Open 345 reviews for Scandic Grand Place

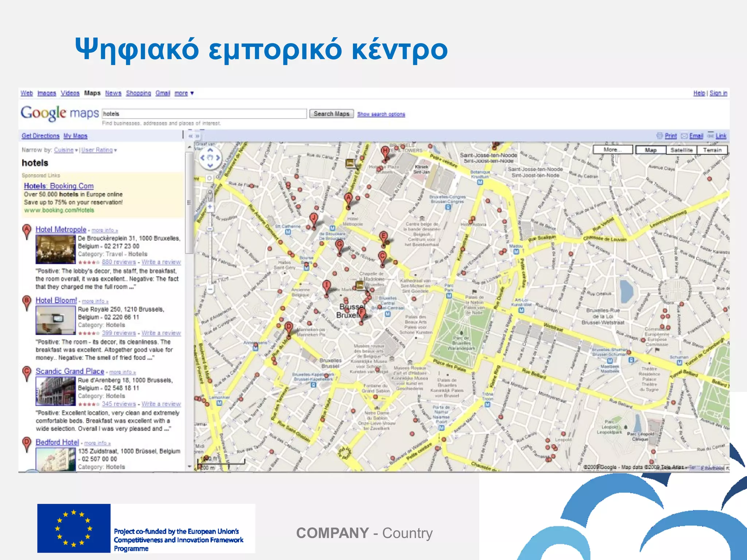(119, 404)
